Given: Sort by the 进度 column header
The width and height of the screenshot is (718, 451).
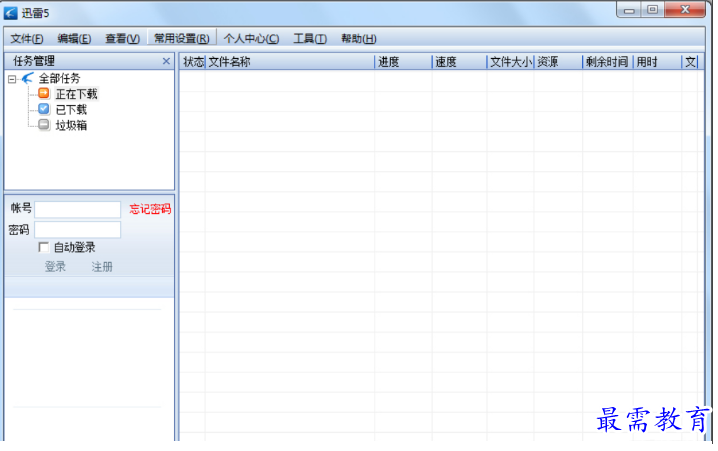Looking at the screenshot, I should 403,62.
